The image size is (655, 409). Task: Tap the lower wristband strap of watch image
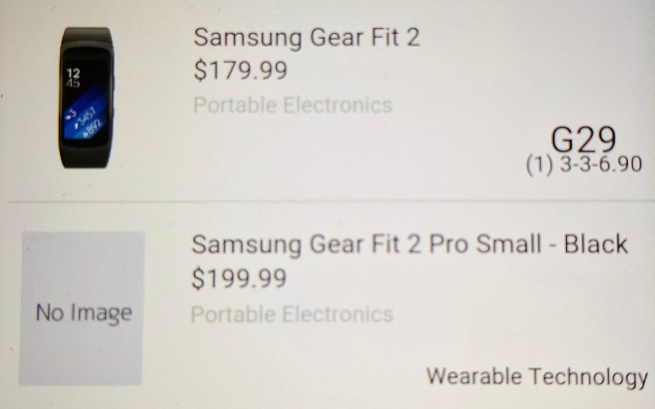tap(86, 156)
